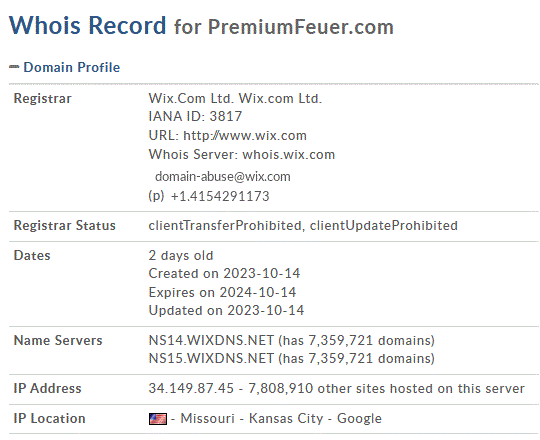Viewport: 540px width, 440px height.
Task: Click the clientTransferProhibited status
Action: 225,226
